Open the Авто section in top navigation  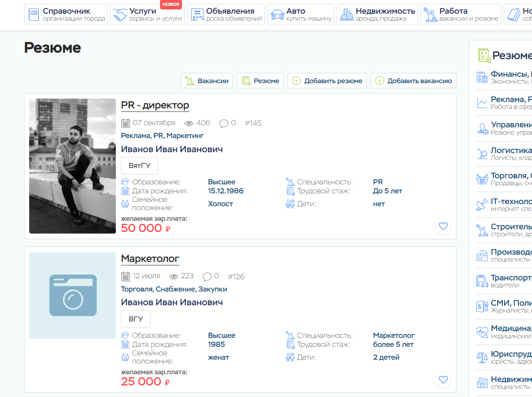[x=300, y=15]
